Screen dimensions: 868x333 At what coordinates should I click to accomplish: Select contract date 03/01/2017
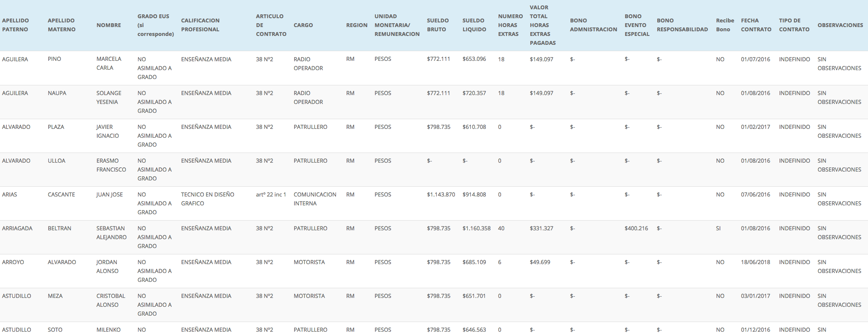click(756, 296)
